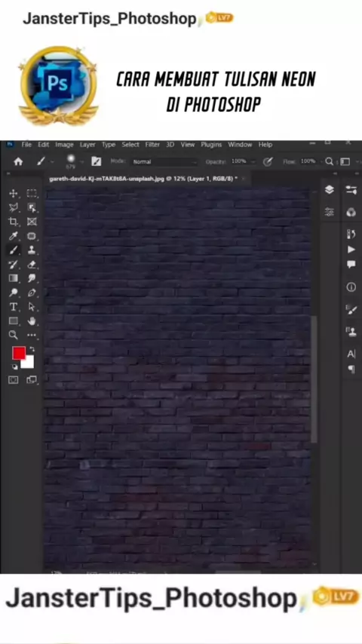
Task: Close the gareth-david document tab
Action: click(244, 179)
